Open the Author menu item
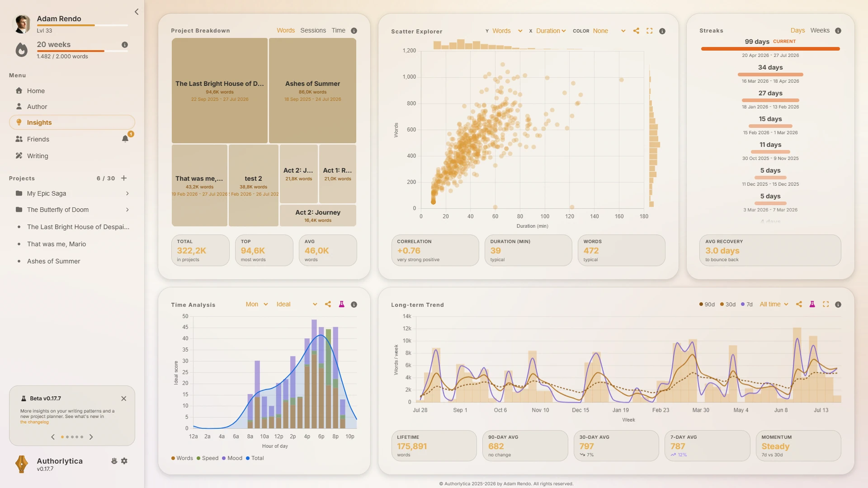Image resolution: width=868 pixels, height=488 pixels. (72, 107)
